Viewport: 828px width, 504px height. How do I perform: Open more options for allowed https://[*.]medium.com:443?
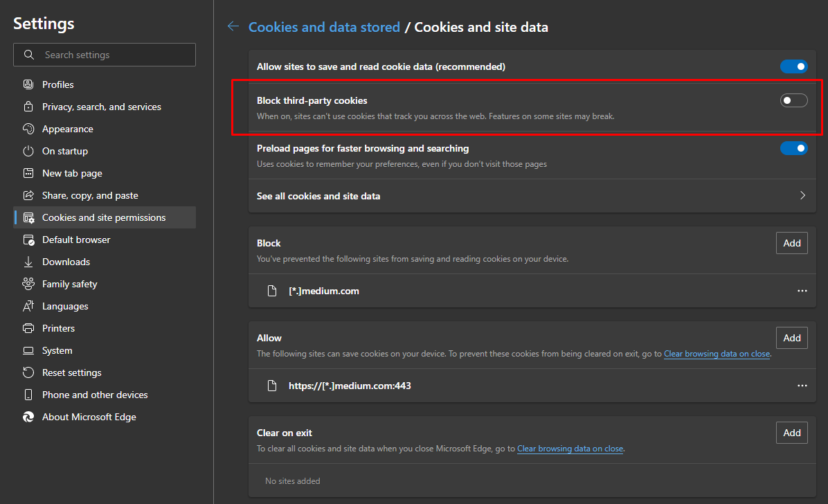(802, 386)
